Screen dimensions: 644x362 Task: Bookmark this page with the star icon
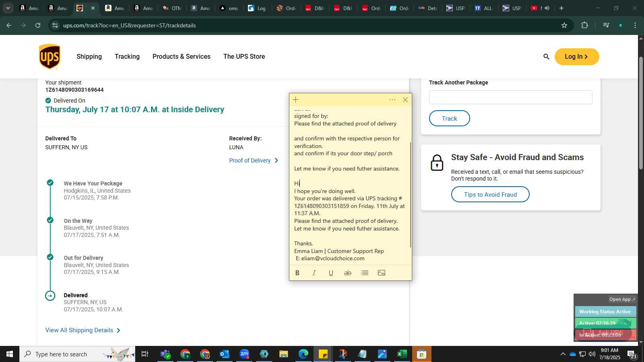tap(564, 25)
